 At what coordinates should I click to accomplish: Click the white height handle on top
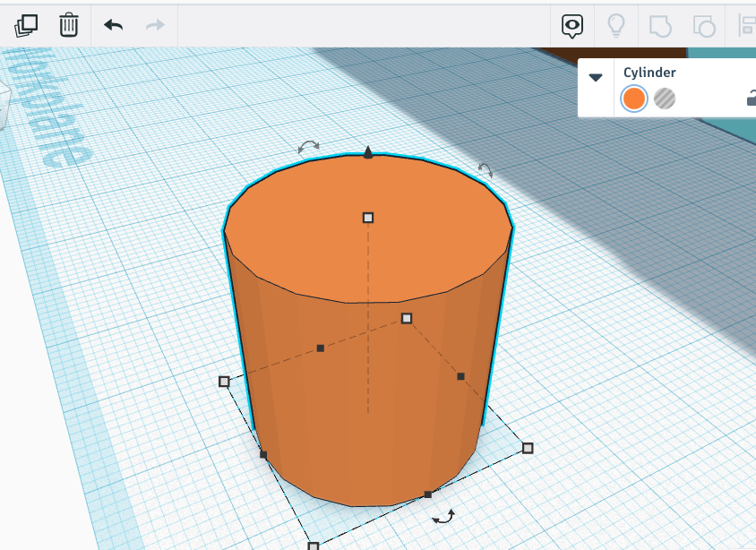click(x=368, y=218)
